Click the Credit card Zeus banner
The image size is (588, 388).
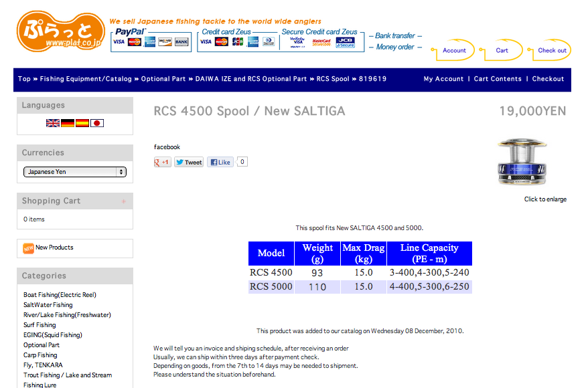[x=238, y=39]
